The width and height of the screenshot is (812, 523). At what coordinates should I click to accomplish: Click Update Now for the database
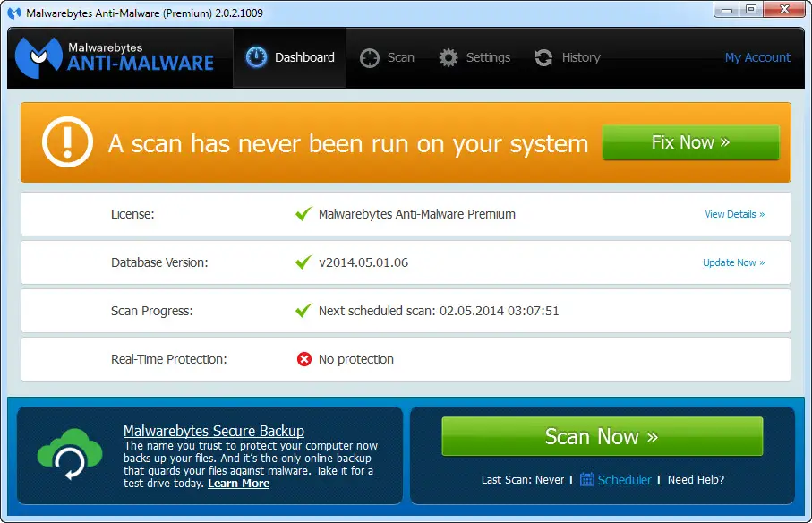(733, 262)
